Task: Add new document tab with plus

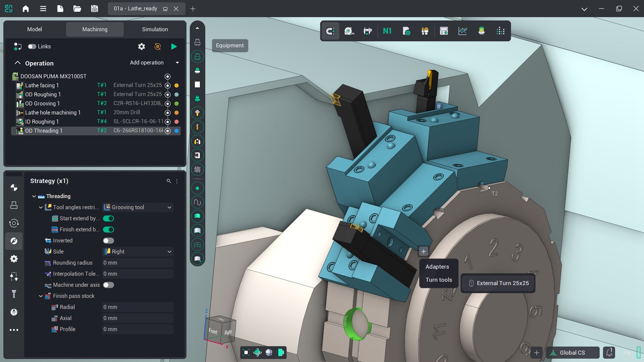Action: [193, 9]
